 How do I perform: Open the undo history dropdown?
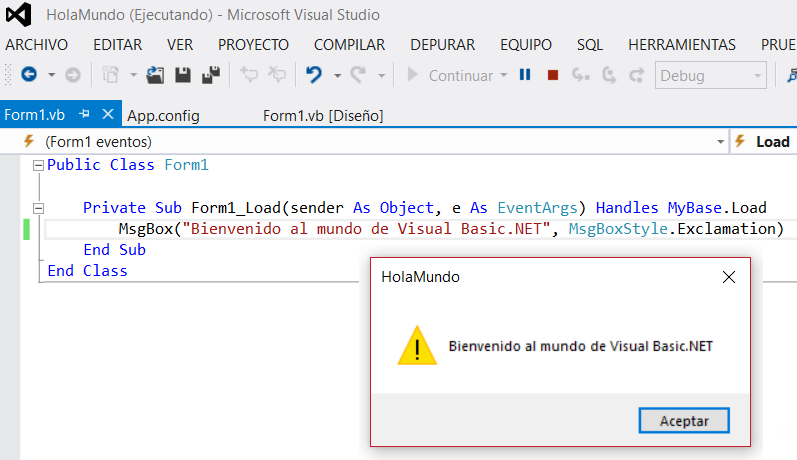[337, 76]
